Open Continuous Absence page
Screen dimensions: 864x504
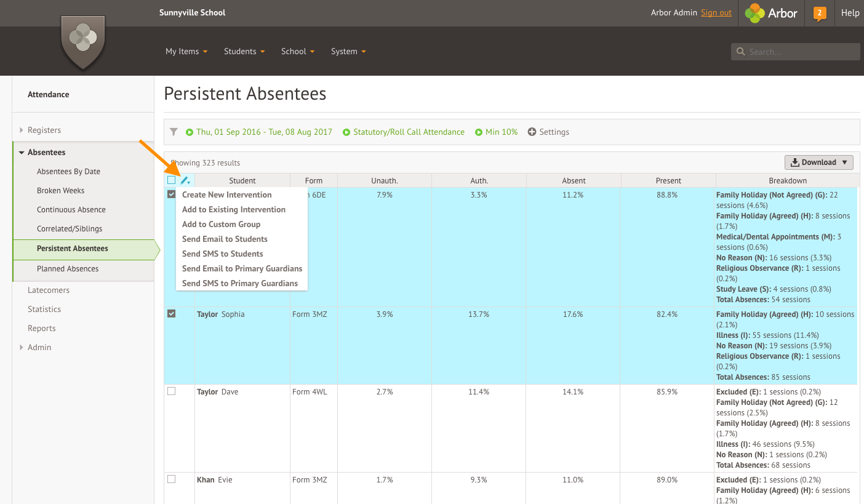pos(71,210)
